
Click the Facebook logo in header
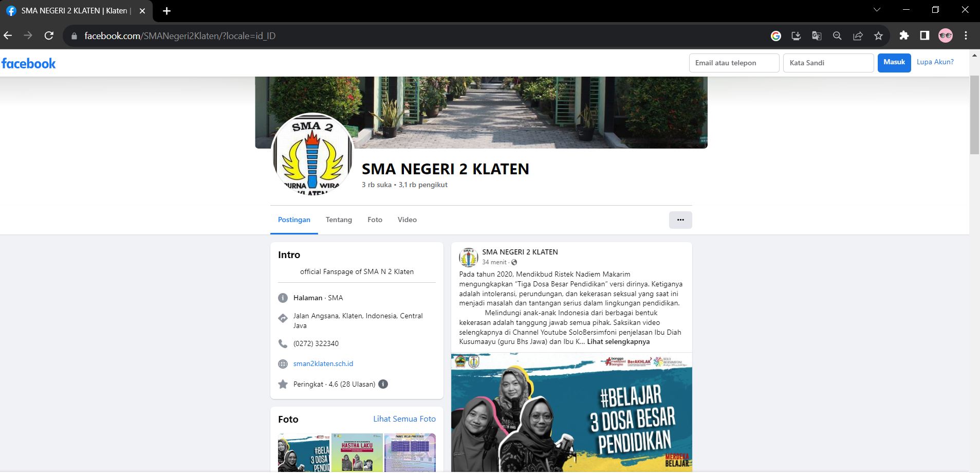[x=29, y=64]
